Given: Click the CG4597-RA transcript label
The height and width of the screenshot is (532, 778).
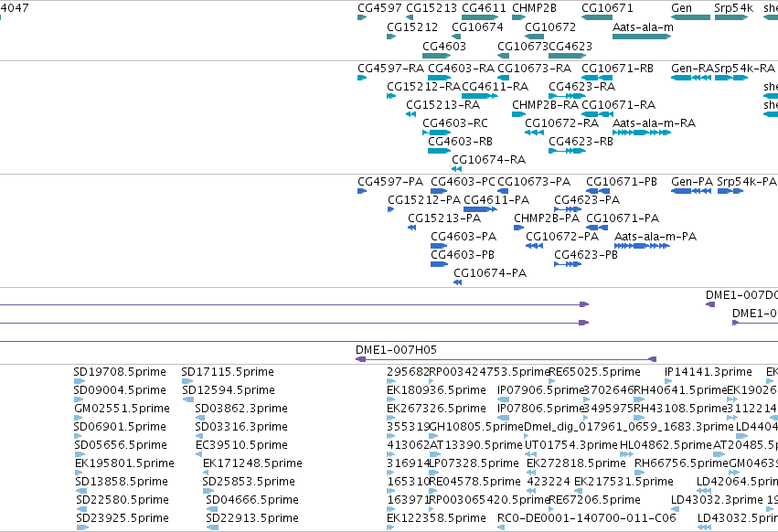Looking at the screenshot, I should click(x=391, y=68).
